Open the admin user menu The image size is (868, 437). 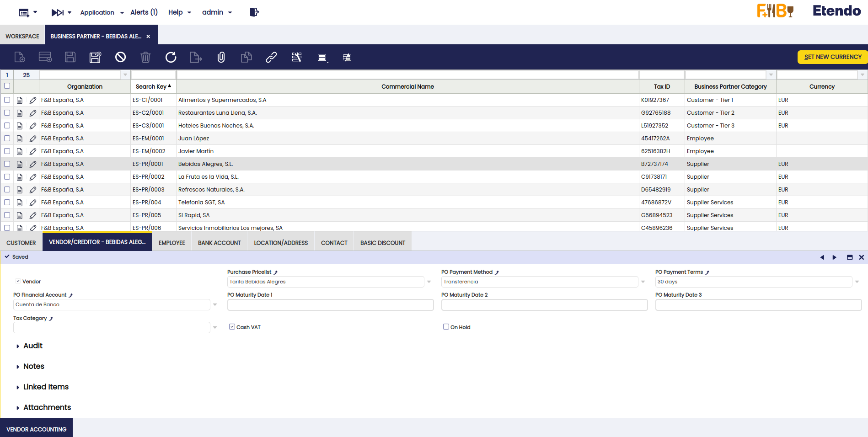pyautogui.click(x=217, y=12)
